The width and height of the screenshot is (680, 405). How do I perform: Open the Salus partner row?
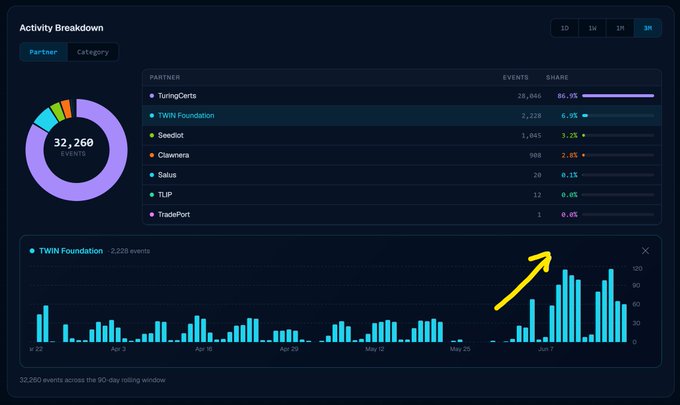(x=402, y=175)
